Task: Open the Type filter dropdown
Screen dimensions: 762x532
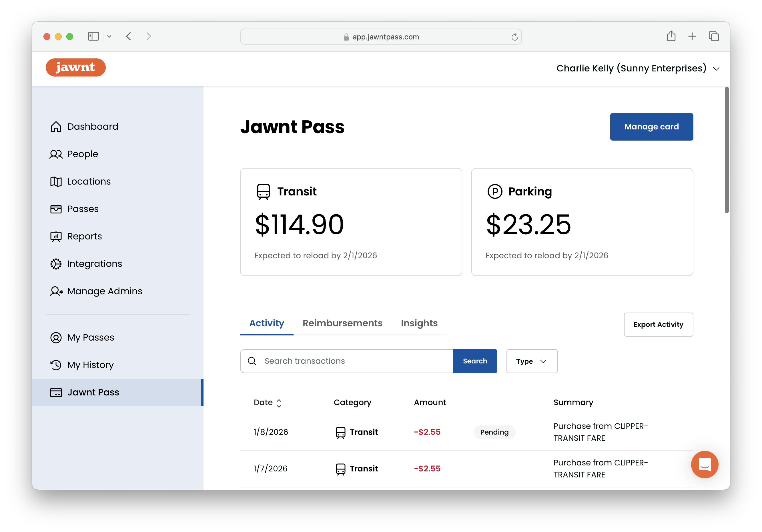Action: point(532,361)
